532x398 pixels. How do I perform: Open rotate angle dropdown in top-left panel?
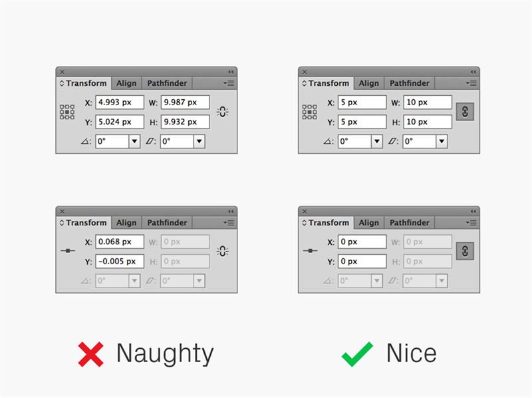134,141
